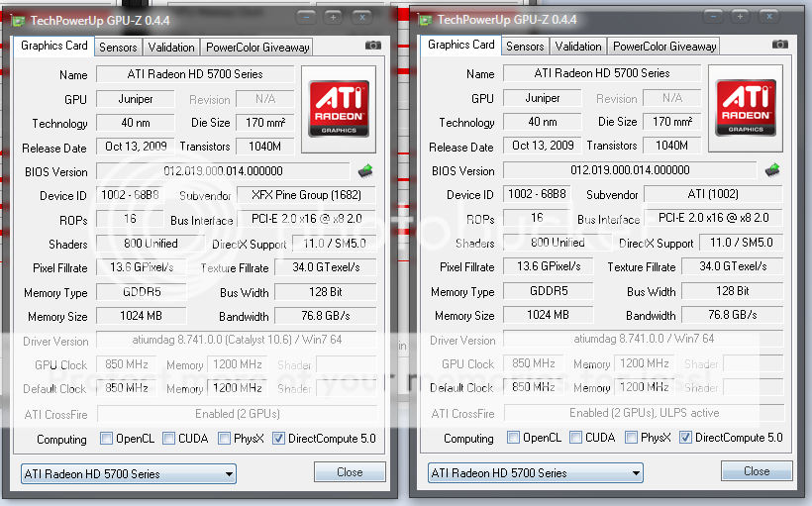Click Memory Type GDDR5 field in right window
Image resolution: width=812 pixels, height=506 pixels.
pyautogui.click(x=548, y=291)
